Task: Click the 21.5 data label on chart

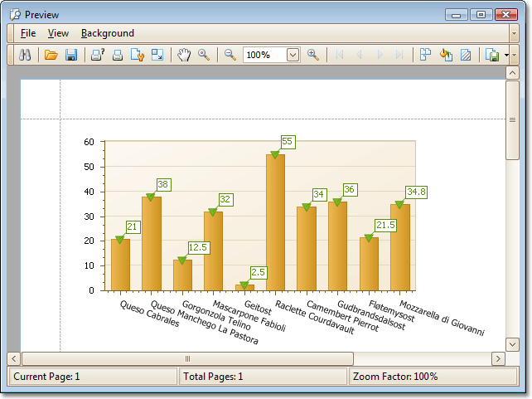Action: pyautogui.click(x=386, y=225)
